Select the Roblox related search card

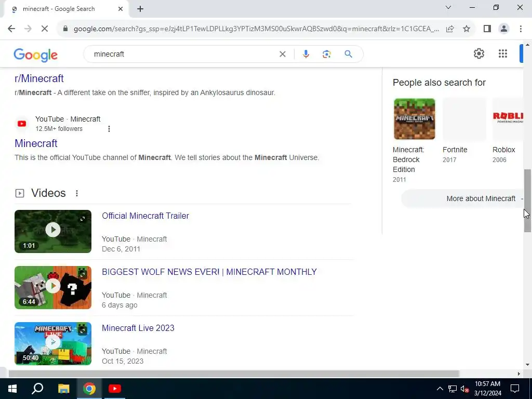point(508,130)
